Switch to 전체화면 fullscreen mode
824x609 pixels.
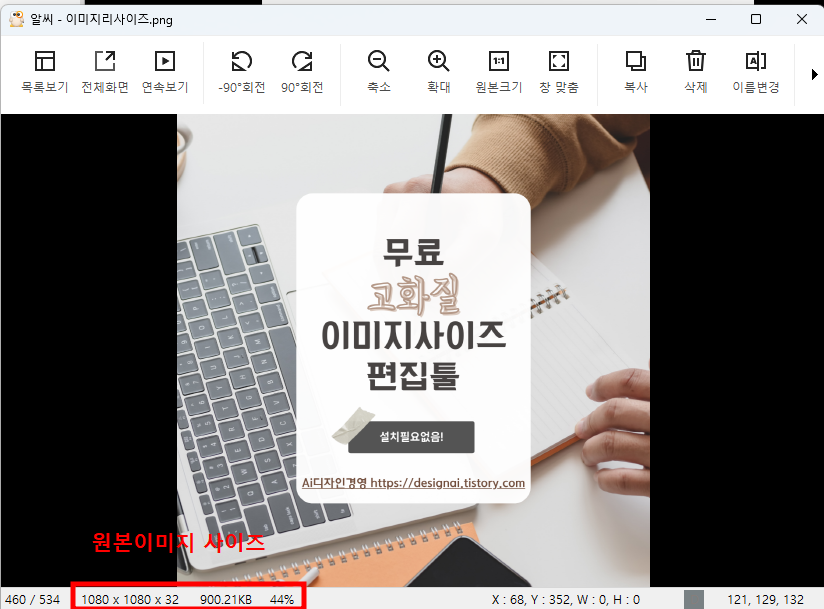(x=105, y=72)
